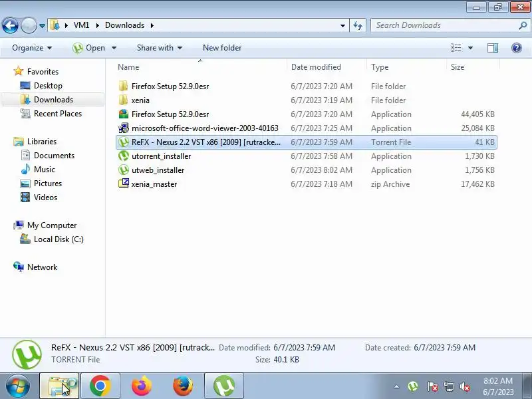
Task: Go back using the Back arrow button
Action: (10, 26)
